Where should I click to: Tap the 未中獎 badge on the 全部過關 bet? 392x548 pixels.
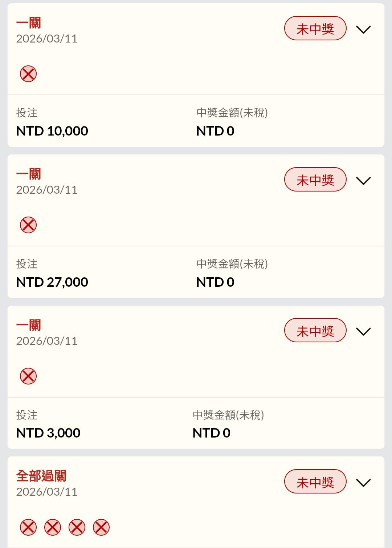coord(315,482)
